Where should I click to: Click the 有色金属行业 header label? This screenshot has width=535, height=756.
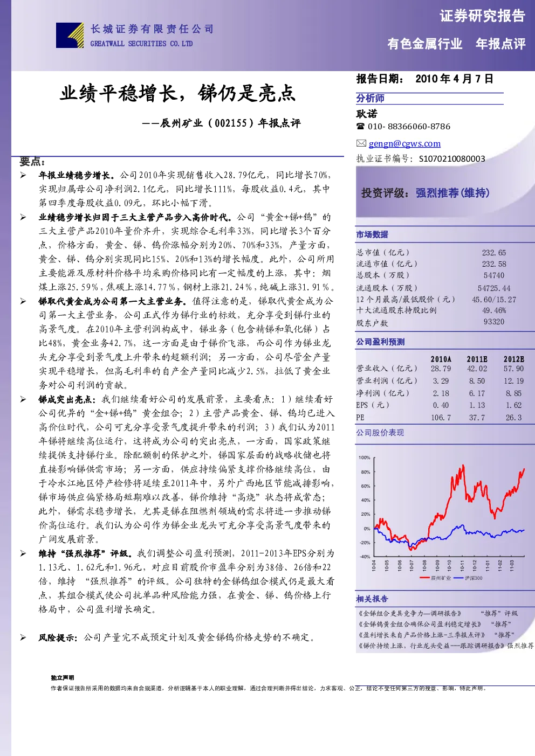pyautogui.click(x=425, y=44)
